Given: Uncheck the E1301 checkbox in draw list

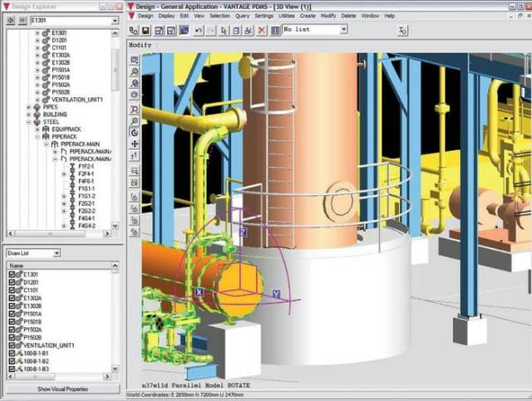Looking at the screenshot, I should coord(11,274).
